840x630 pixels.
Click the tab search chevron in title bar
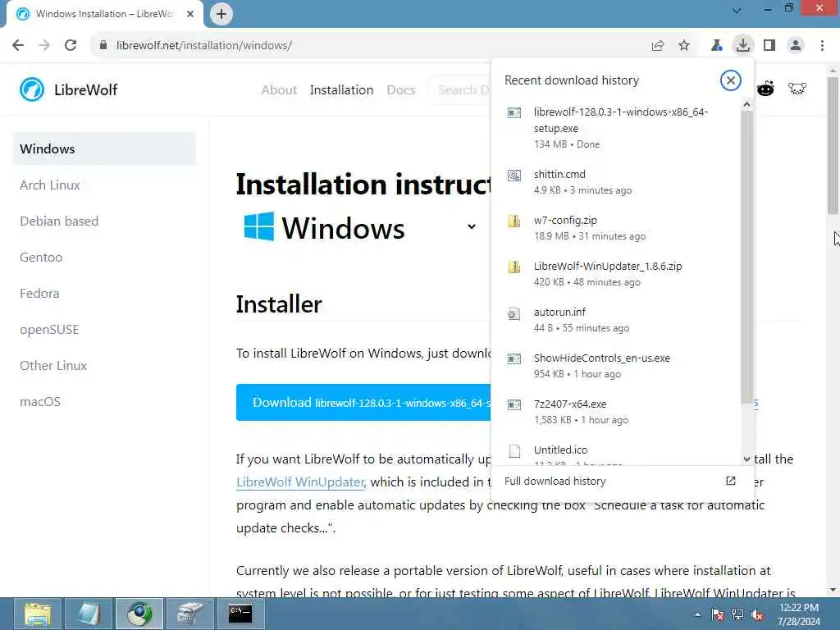[737, 10]
